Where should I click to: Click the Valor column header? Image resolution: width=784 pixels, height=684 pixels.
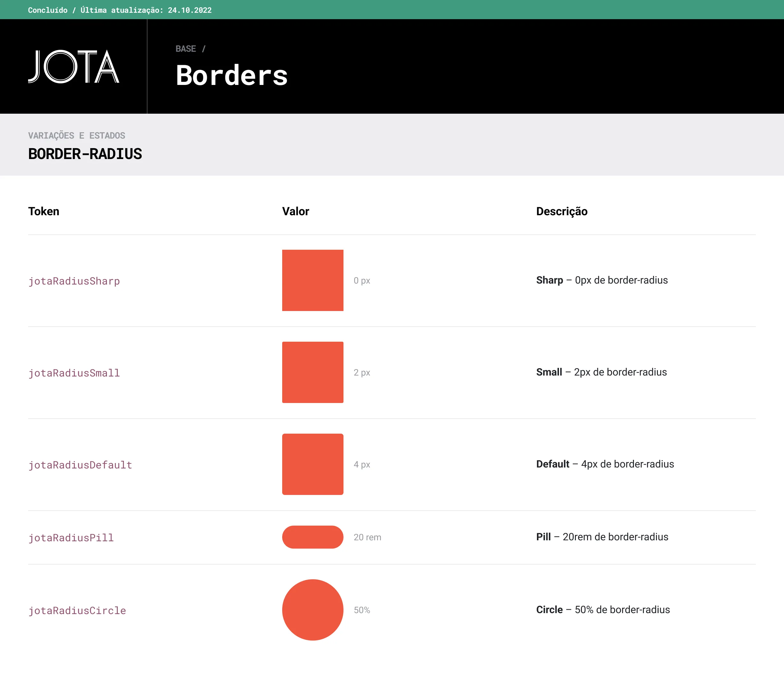(296, 211)
